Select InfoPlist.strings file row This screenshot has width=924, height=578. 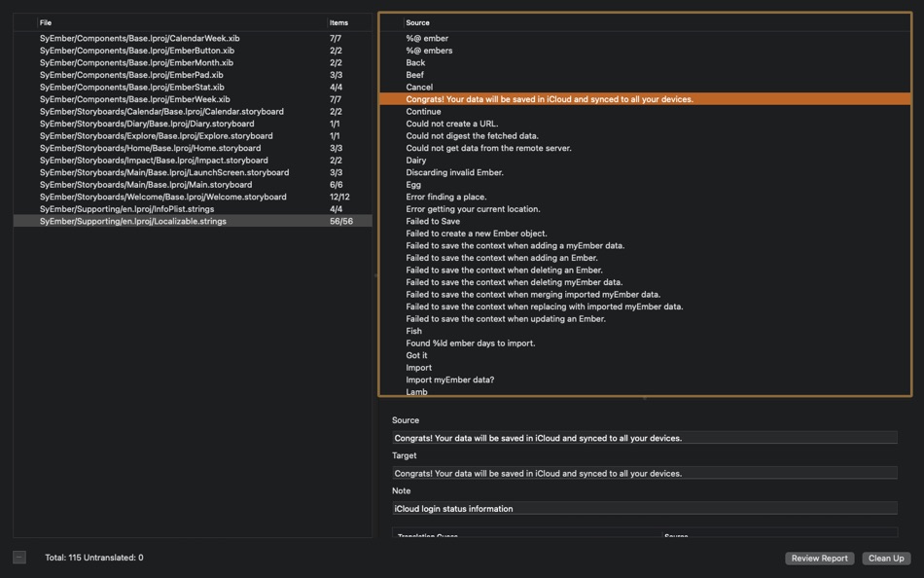(193, 209)
